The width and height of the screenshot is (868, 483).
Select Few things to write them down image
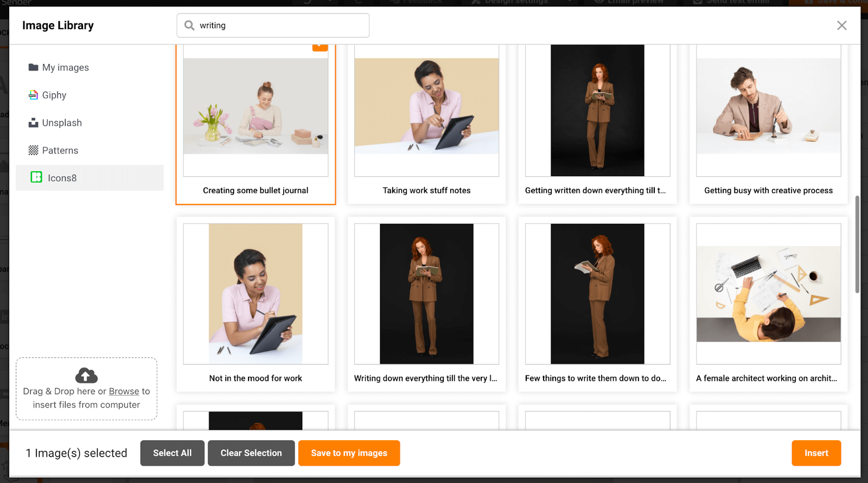[x=597, y=294]
